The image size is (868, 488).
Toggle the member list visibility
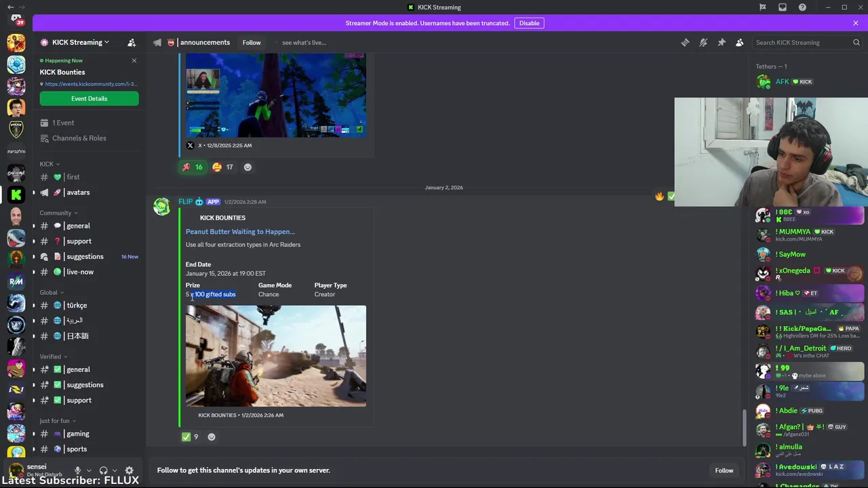(740, 42)
